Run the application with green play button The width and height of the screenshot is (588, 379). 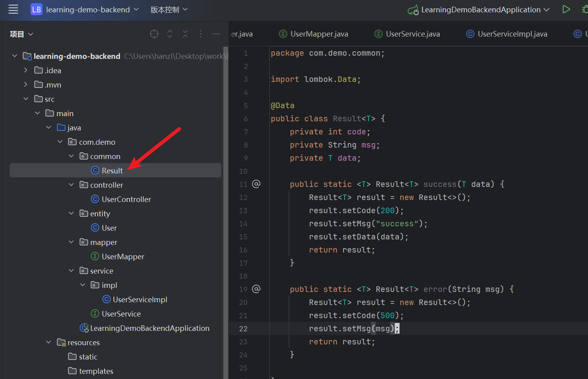[566, 10]
